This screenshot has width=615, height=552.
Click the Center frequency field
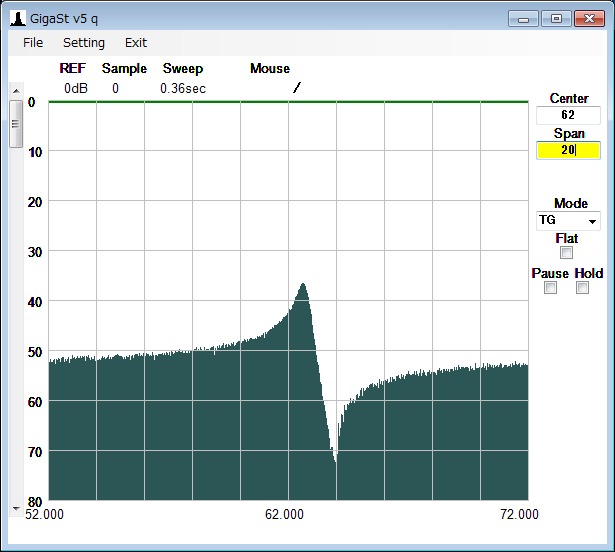coord(568,115)
